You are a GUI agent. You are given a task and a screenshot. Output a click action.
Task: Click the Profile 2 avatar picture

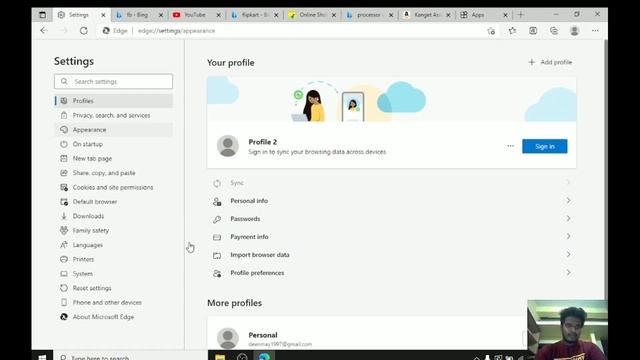point(228,146)
